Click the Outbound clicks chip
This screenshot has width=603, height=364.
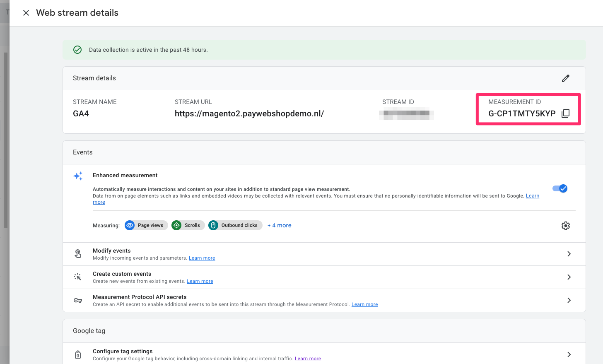pyautogui.click(x=235, y=225)
